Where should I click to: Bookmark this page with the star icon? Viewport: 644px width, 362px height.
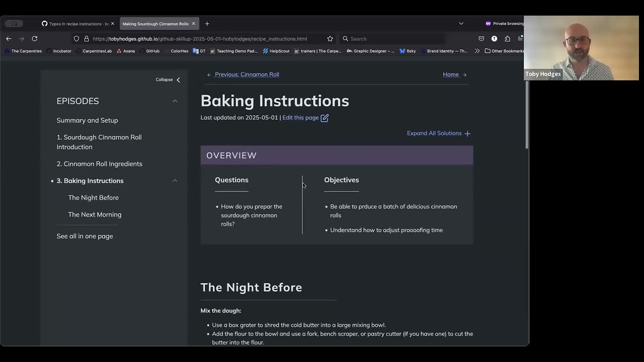coord(330,39)
